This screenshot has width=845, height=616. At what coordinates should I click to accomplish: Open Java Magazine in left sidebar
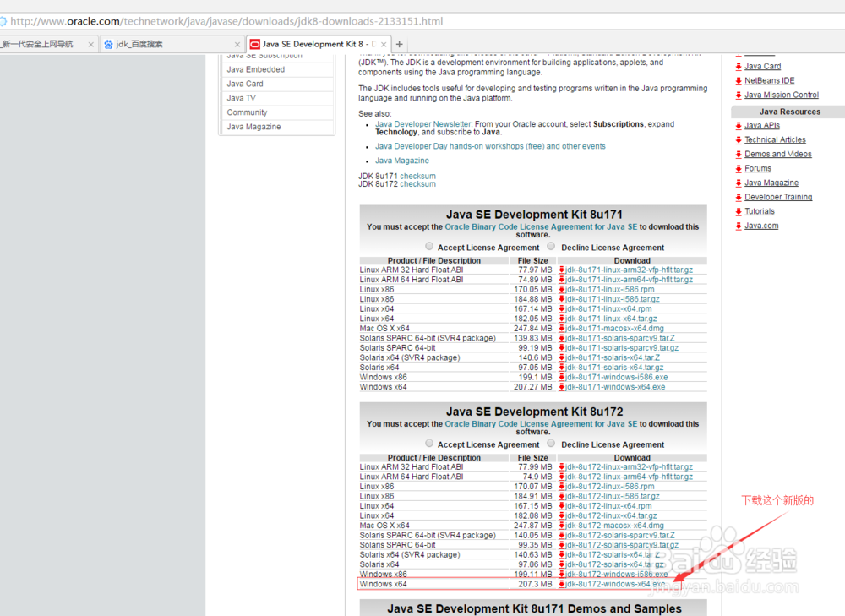(x=253, y=127)
